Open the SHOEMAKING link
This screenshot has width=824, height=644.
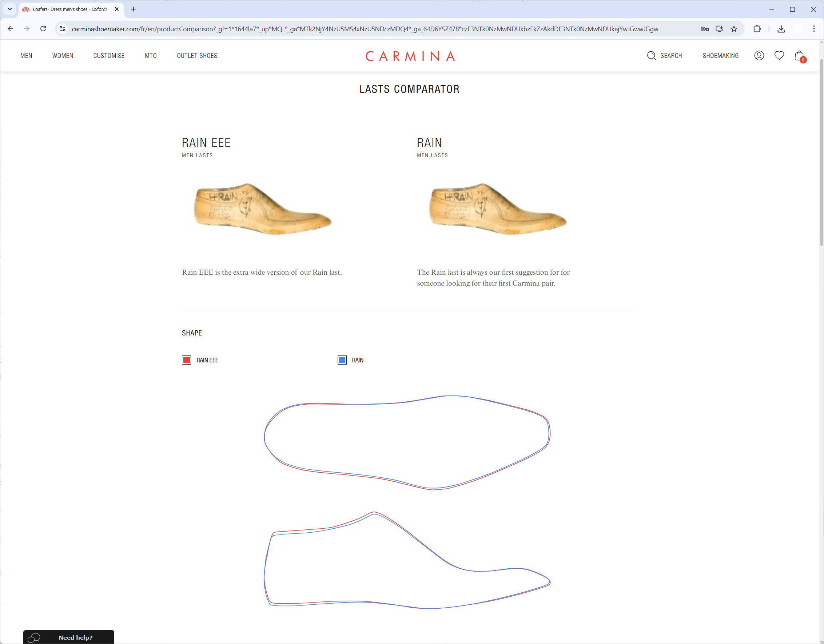720,55
